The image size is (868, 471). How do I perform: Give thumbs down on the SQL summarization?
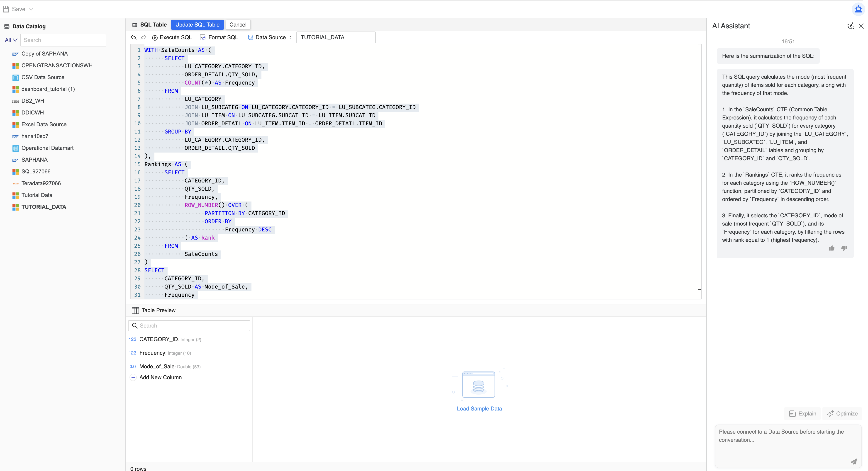[x=844, y=248]
